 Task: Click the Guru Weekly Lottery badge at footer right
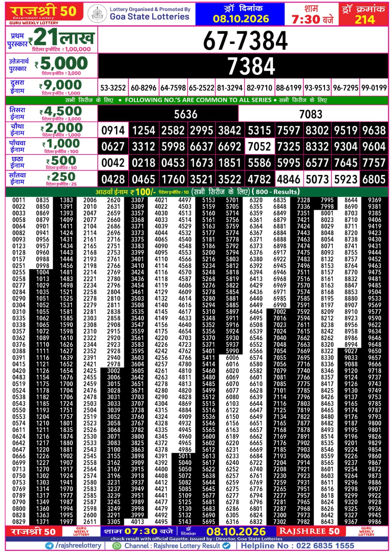point(366,531)
